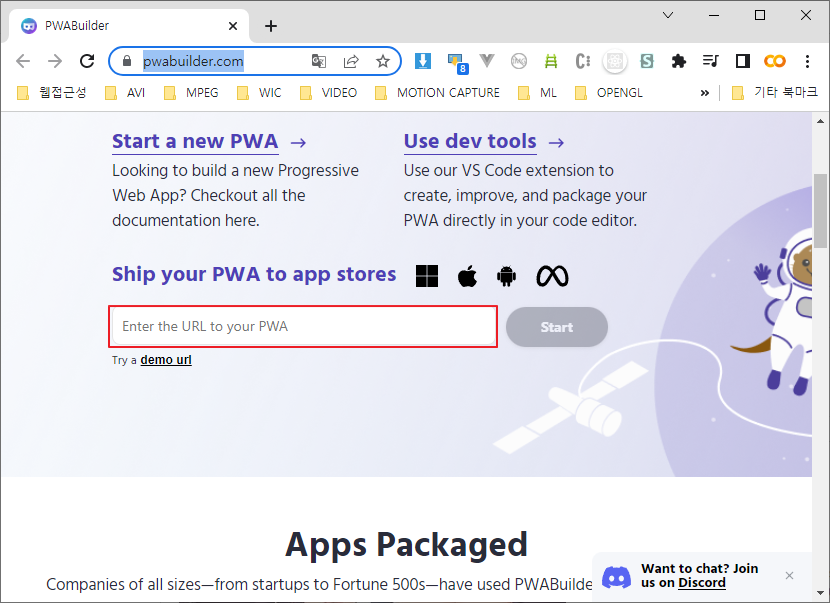Click the Discord logo icon
830x603 pixels.
tap(617, 577)
